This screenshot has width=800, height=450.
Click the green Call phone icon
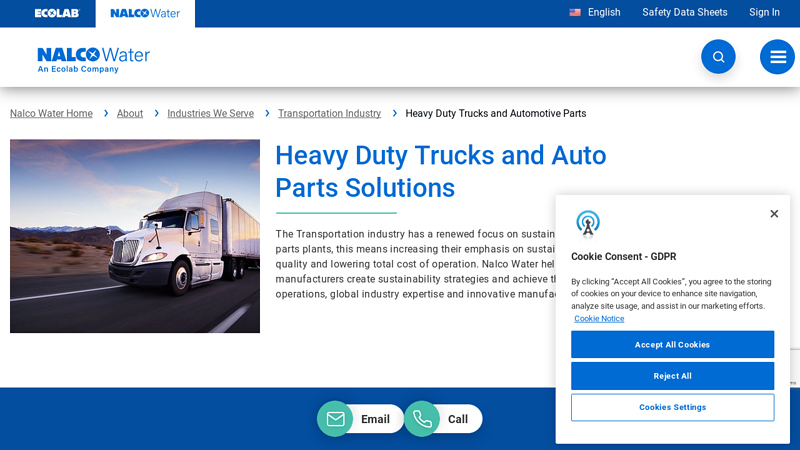(x=422, y=419)
